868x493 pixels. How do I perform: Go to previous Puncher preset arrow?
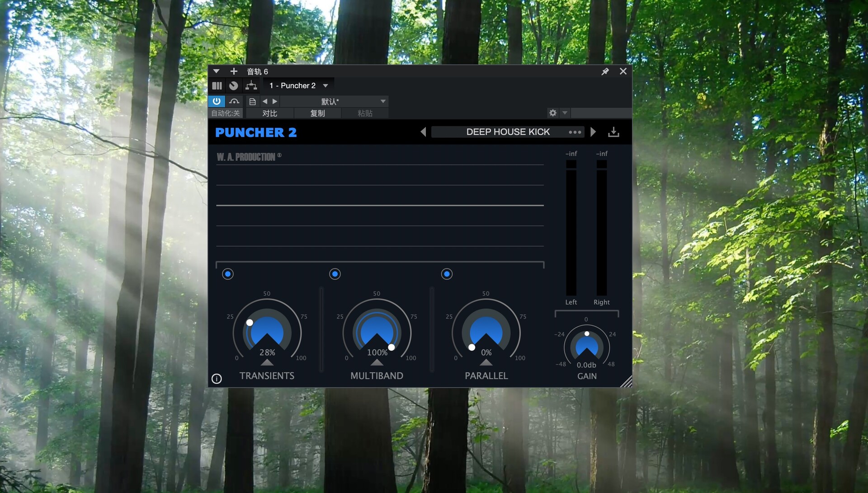pyautogui.click(x=423, y=132)
